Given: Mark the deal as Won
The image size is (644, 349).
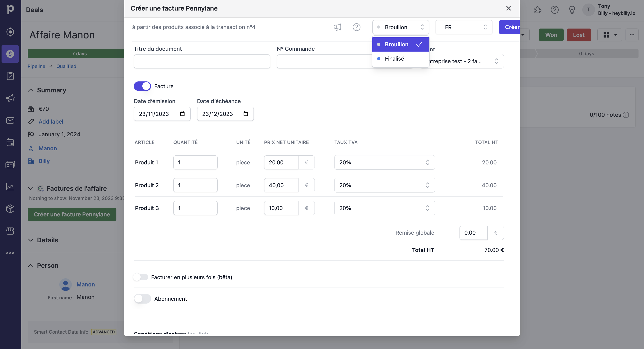Looking at the screenshot, I should click(x=551, y=35).
